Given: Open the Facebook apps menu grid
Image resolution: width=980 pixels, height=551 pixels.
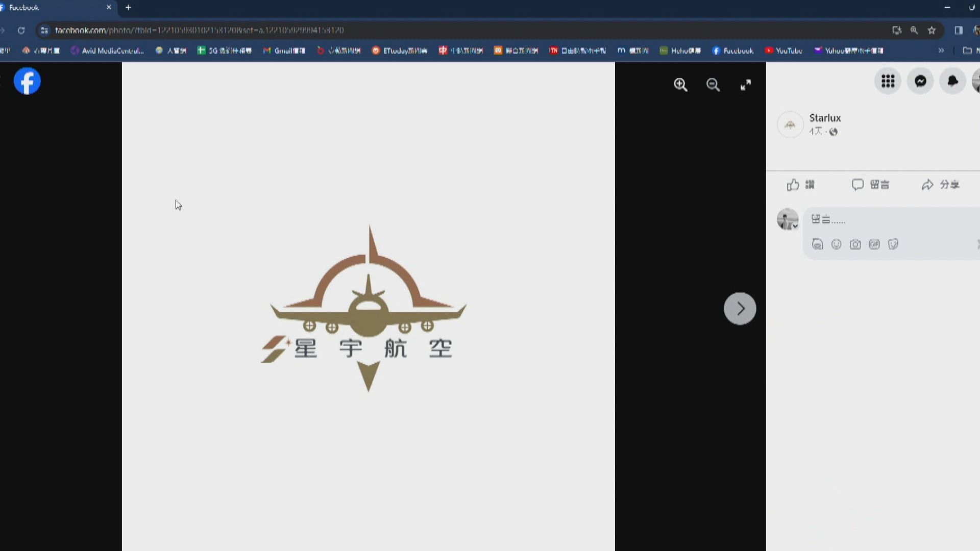Looking at the screenshot, I should pyautogui.click(x=888, y=81).
